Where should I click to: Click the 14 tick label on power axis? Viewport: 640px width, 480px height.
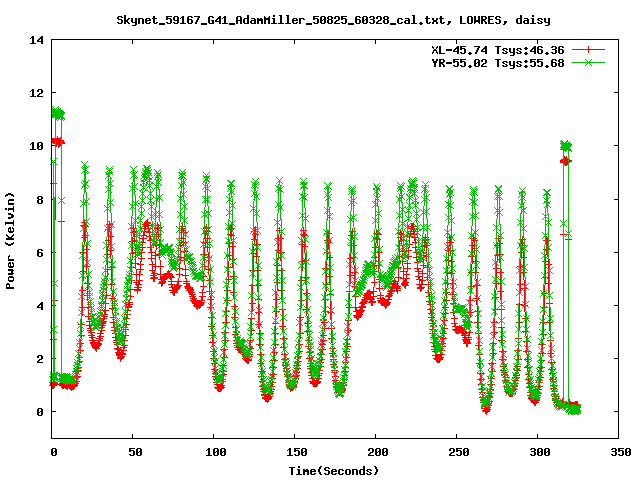coord(37,40)
